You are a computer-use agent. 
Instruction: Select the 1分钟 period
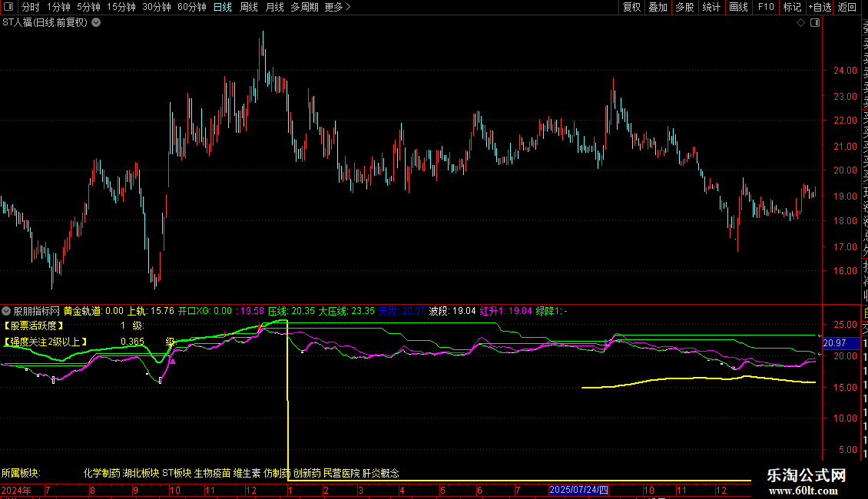[58, 7]
